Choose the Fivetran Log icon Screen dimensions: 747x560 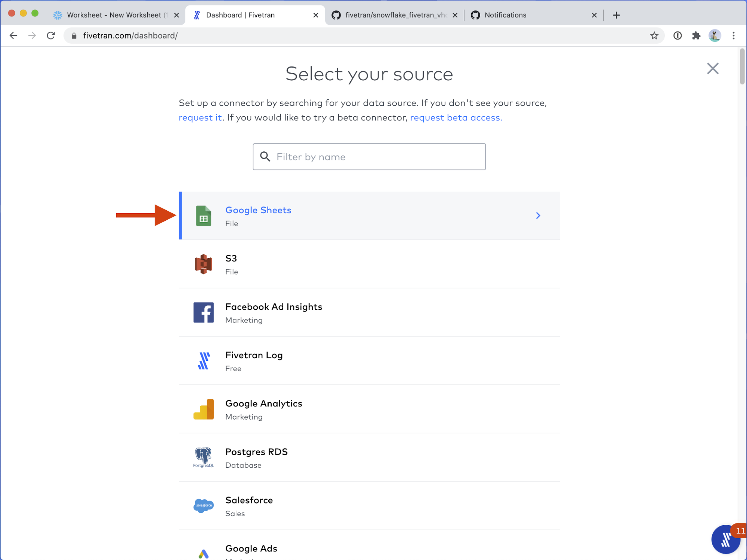click(x=204, y=361)
